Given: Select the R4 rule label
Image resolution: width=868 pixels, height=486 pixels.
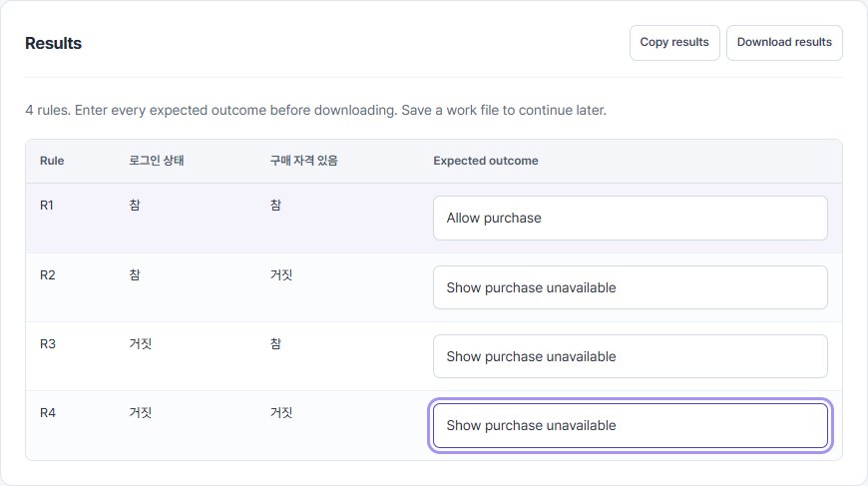Looking at the screenshot, I should point(48,413).
